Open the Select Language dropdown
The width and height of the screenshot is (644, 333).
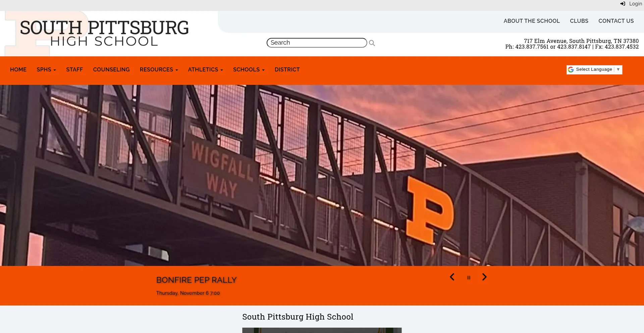(x=594, y=69)
